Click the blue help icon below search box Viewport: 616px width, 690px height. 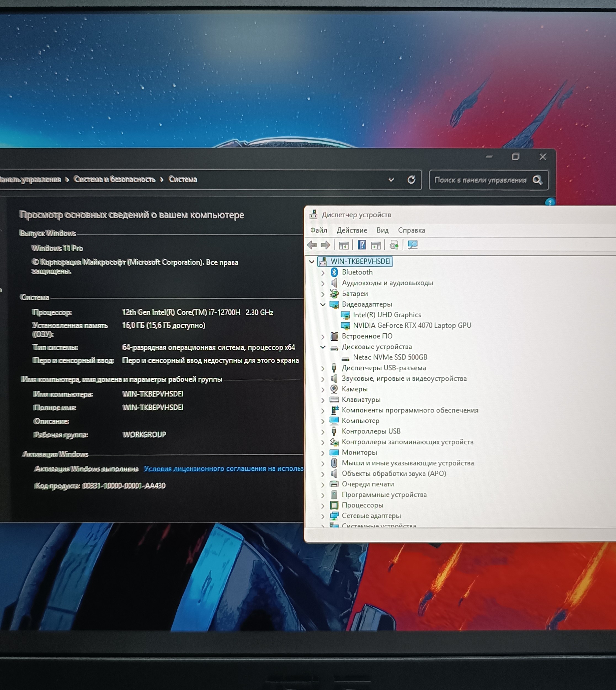[550, 203]
